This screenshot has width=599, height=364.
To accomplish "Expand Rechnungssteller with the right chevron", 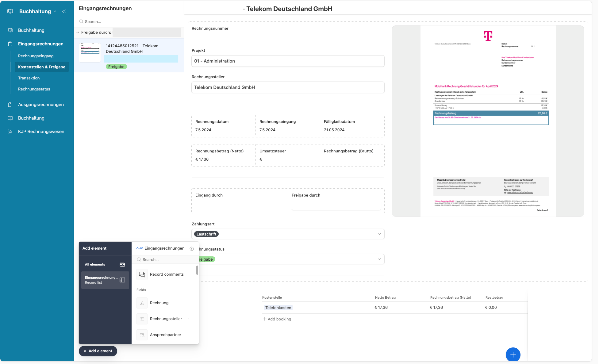I will tap(188, 319).
